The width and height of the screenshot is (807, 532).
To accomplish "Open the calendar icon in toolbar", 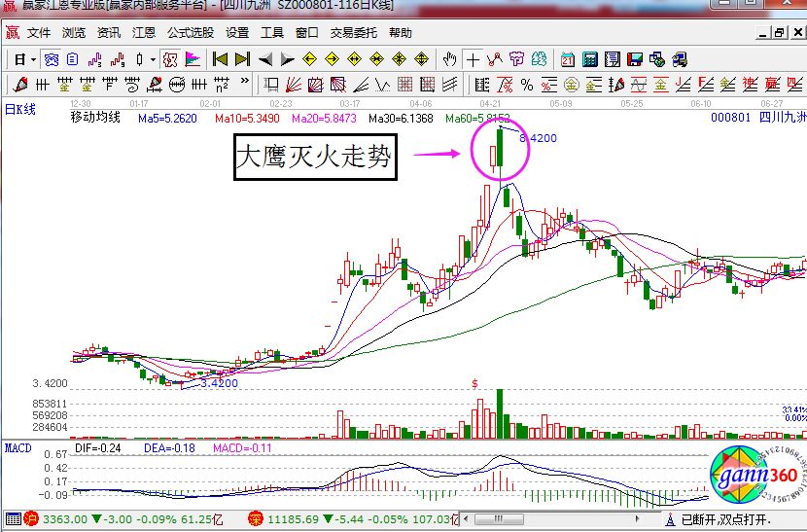I will [x=567, y=59].
